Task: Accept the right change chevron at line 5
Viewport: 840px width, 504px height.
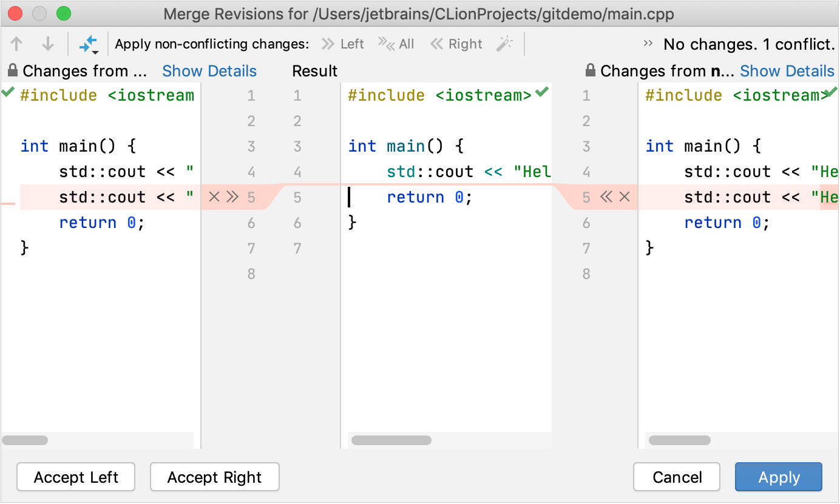Action: pos(607,197)
